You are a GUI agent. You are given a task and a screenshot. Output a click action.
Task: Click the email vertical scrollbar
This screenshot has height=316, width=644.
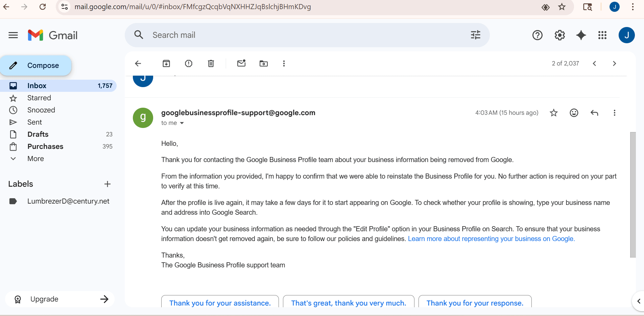click(x=633, y=195)
